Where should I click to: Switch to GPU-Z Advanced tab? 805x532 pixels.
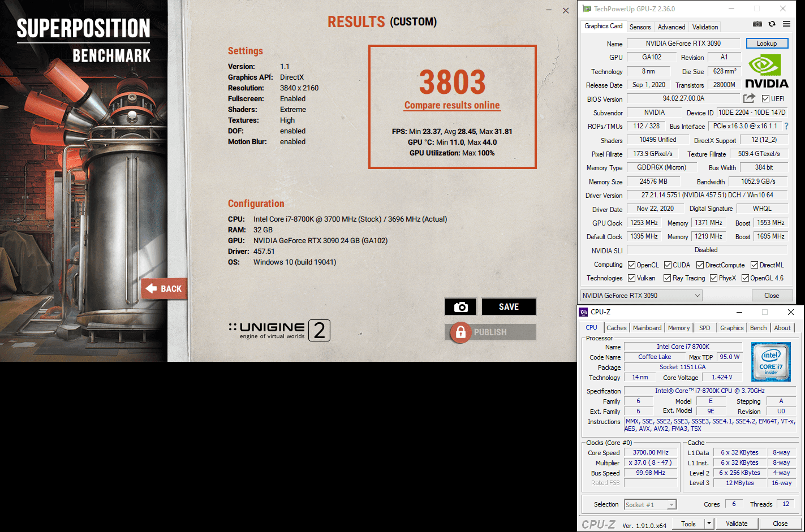click(671, 27)
